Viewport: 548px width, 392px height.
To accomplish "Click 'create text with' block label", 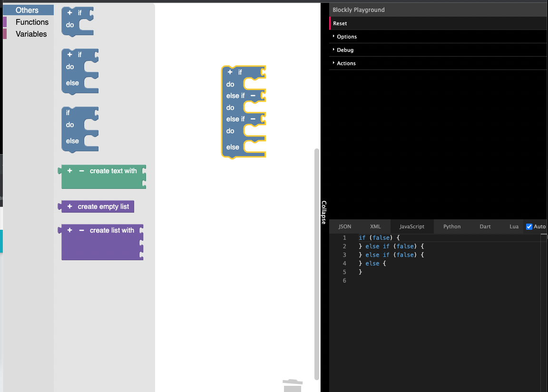I will [113, 171].
